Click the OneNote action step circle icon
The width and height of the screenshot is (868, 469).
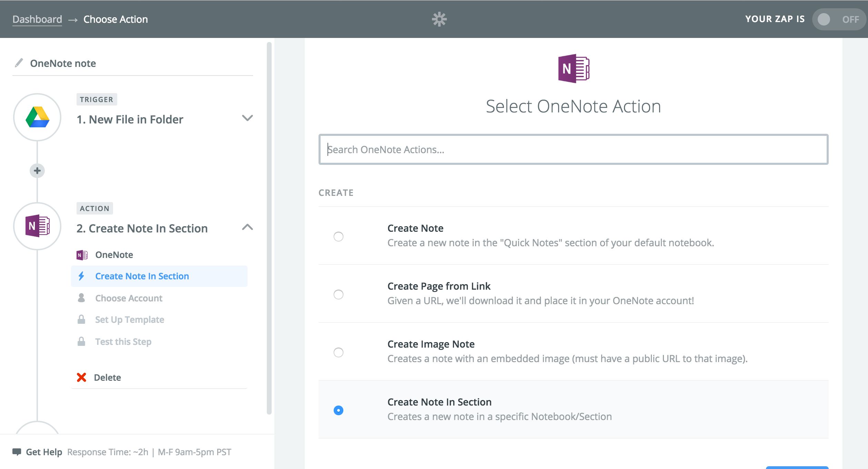tap(37, 226)
